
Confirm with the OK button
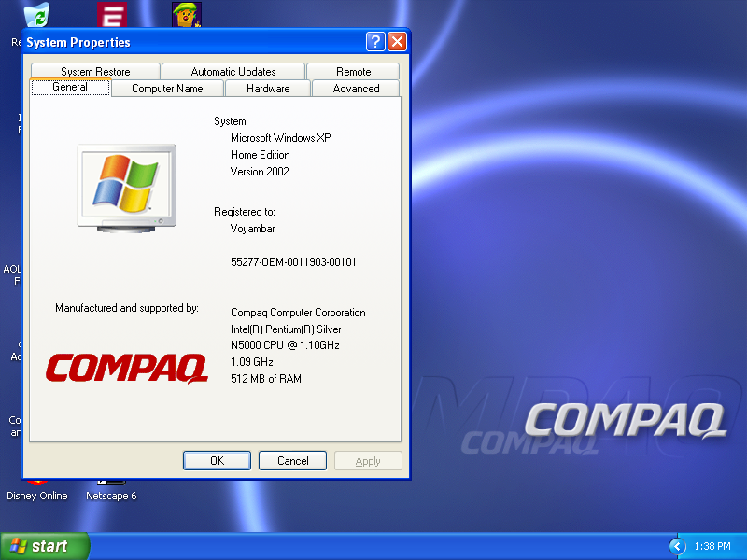pyautogui.click(x=218, y=460)
